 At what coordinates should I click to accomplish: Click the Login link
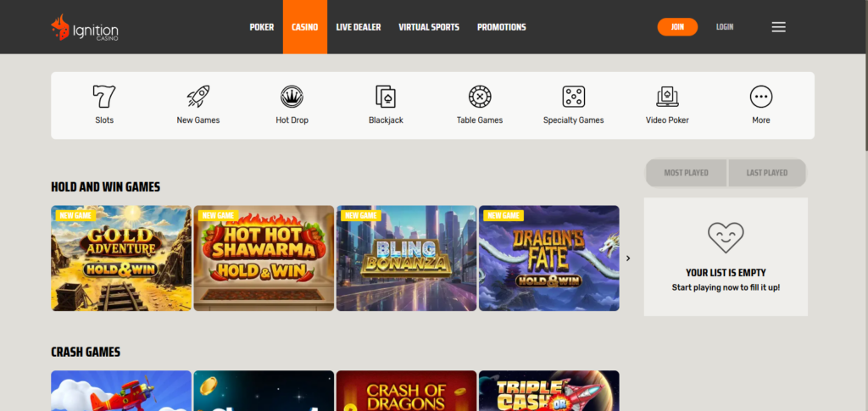pos(725,27)
